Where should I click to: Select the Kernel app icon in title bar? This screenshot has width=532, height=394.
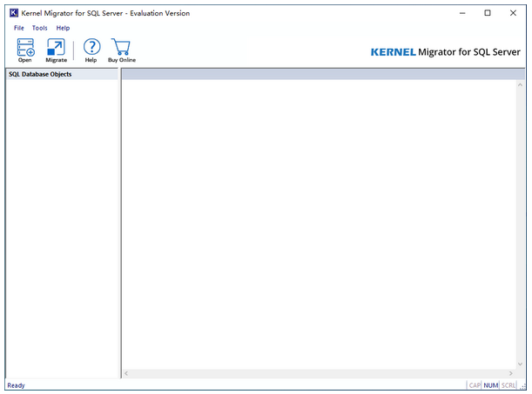point(14,13)
